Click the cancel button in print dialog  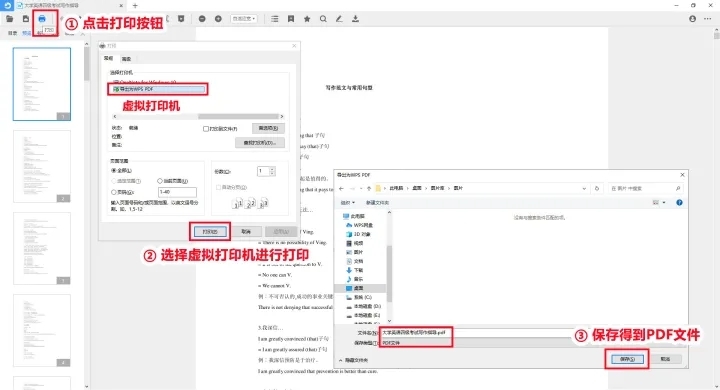point(246,232)
